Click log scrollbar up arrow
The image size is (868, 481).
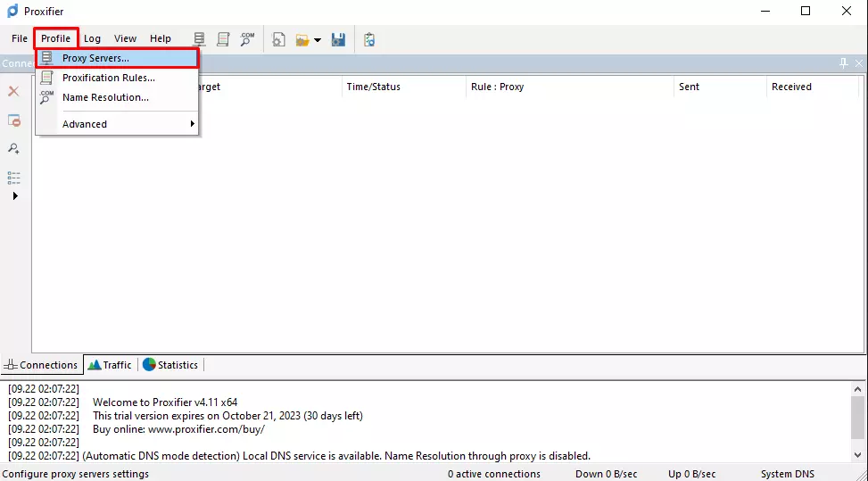click(857, 389)
